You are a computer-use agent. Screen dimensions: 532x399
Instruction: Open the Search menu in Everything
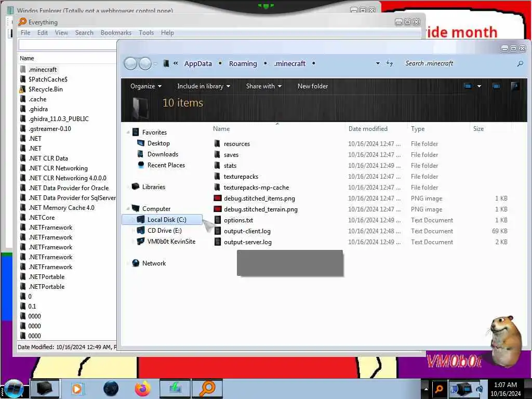(84, 33)
